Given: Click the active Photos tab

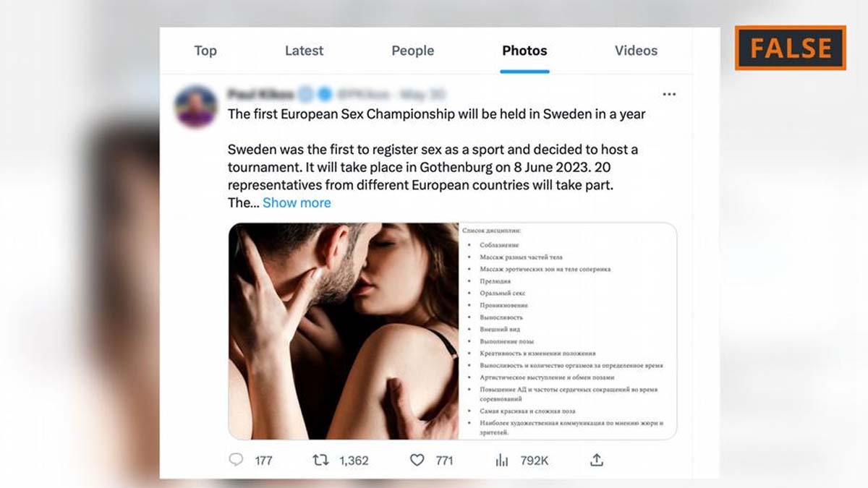Looking at the screenshot, I should coord(524,51).
